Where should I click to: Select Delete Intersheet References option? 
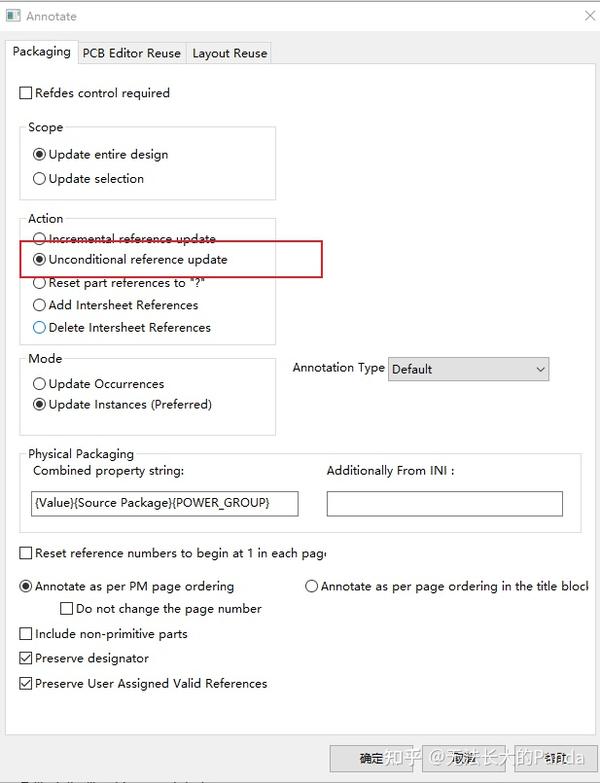tap(40, 327)
